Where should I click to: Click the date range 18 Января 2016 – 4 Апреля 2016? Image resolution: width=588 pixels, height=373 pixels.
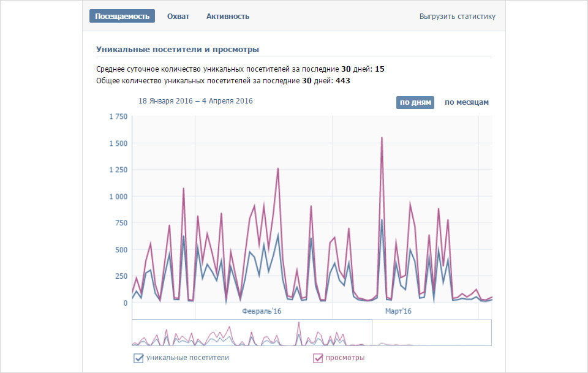pyautogui.click(x=196, y=101)
